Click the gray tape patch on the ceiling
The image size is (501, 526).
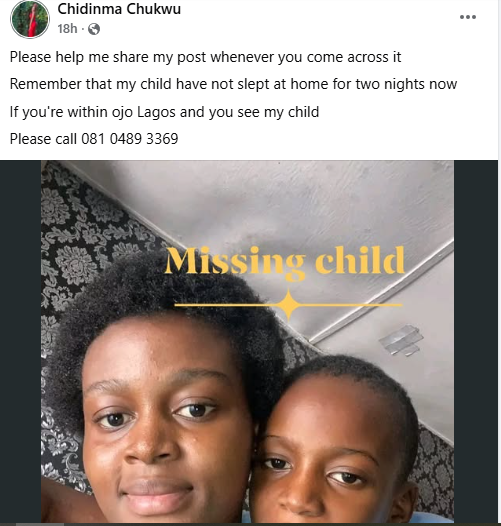(x=401, y=340)
